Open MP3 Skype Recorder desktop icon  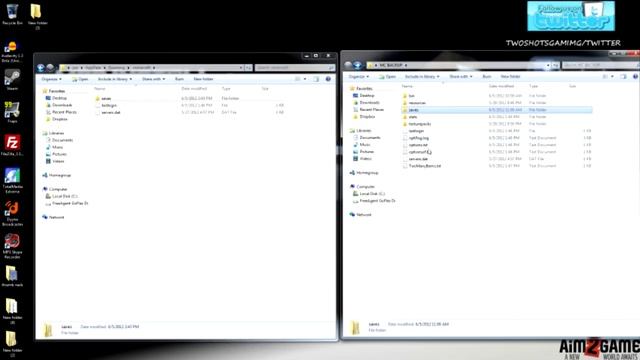pos(12,246)
